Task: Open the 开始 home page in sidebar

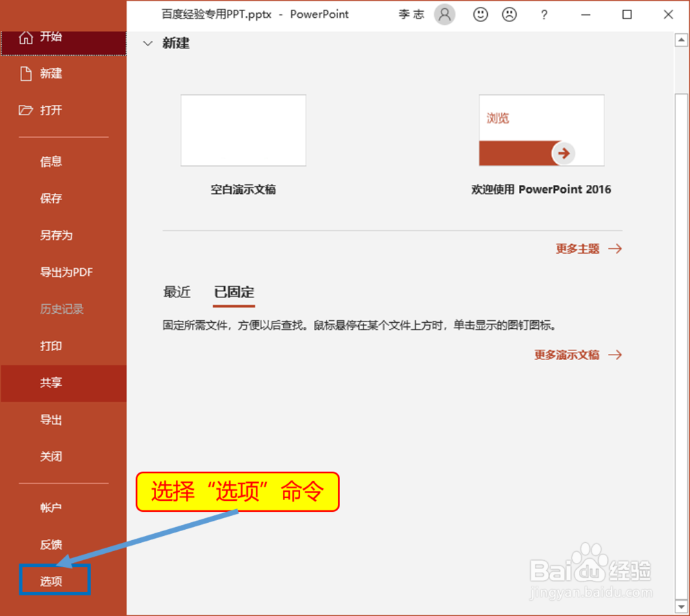Action: pyautogui.click(x=63, y=43)
